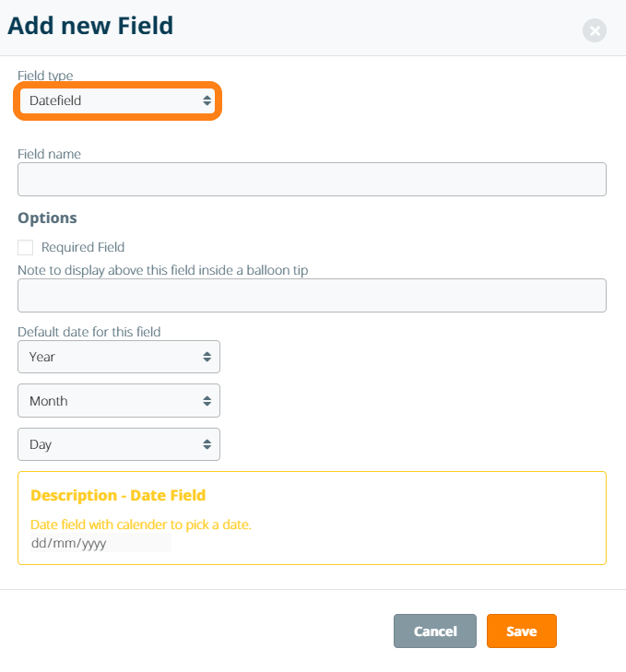This screenshot has height=672, width=626.
Task: Enable the Required Field checkbox
Action: coord(25,247)
